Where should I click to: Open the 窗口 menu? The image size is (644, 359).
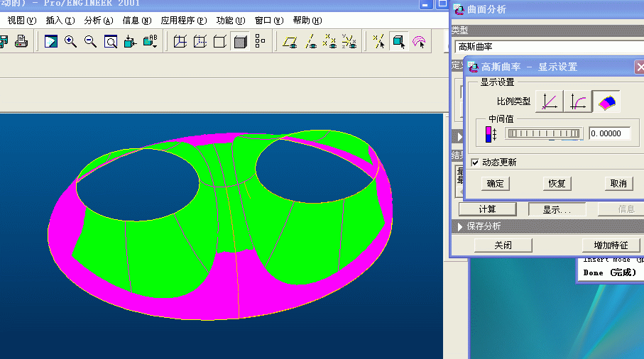click(269, 21)
